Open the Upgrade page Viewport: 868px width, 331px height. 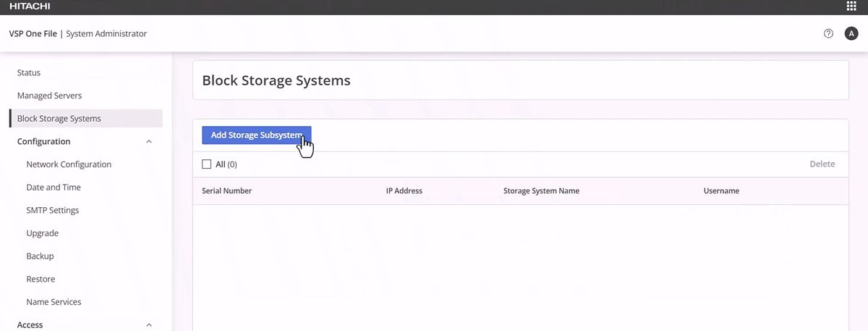[x=43, y=233]
